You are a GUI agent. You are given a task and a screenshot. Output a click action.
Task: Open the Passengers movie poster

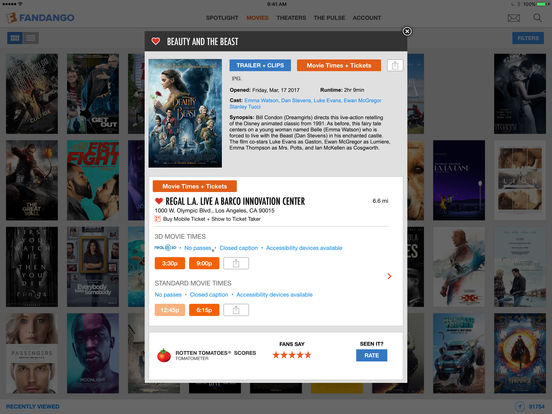click(x=32, y=353)
